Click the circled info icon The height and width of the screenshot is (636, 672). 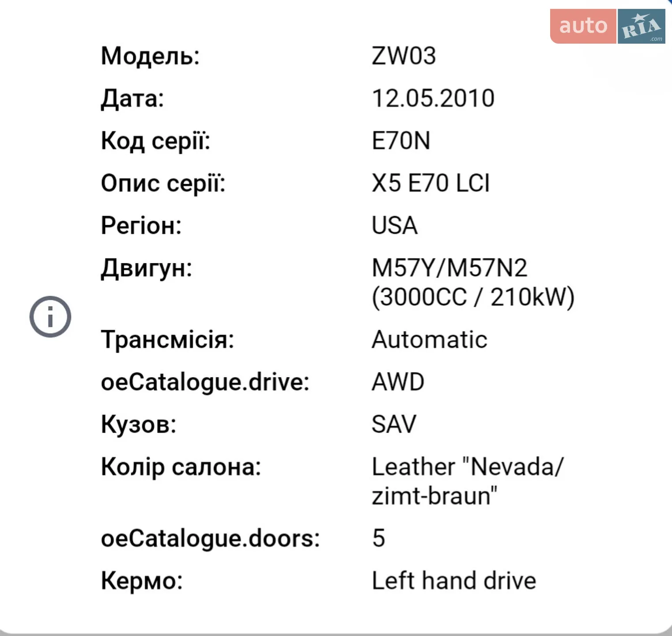[x=50, y=317]
